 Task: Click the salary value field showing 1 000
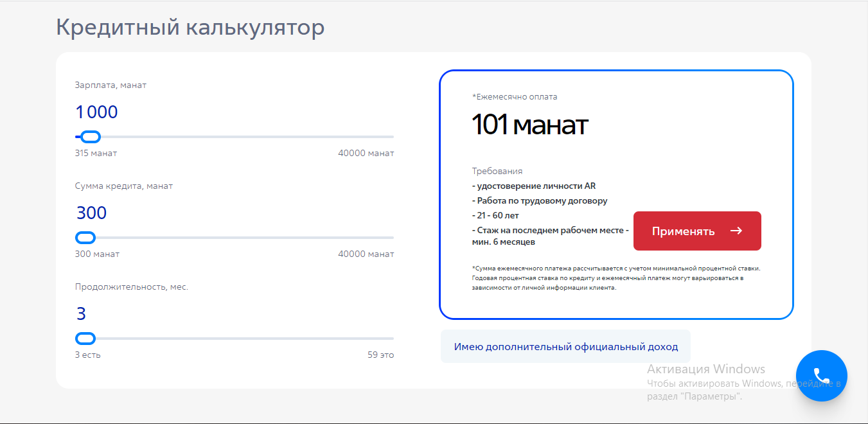(x=97, y=112)
